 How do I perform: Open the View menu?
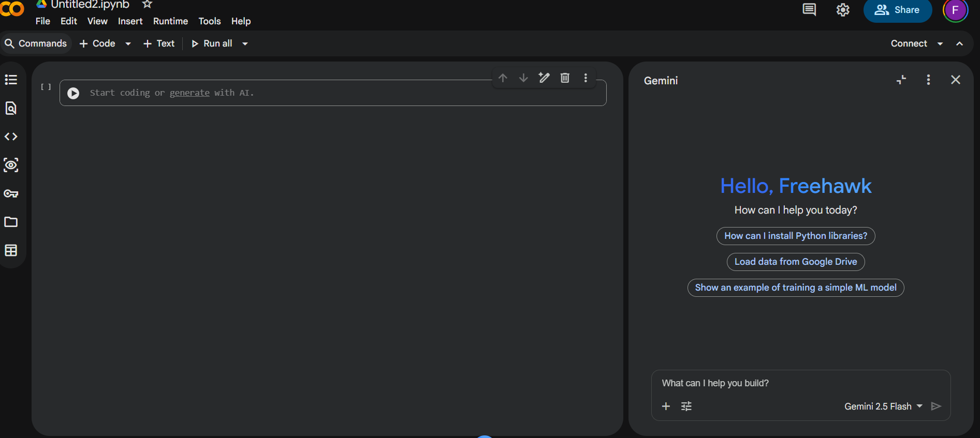click(x=97, y=21)
